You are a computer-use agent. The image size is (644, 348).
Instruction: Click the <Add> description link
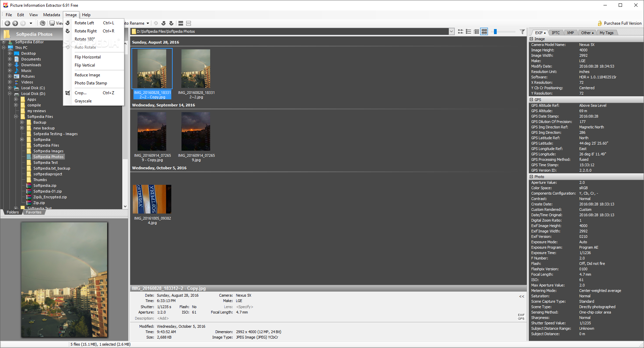163,318
